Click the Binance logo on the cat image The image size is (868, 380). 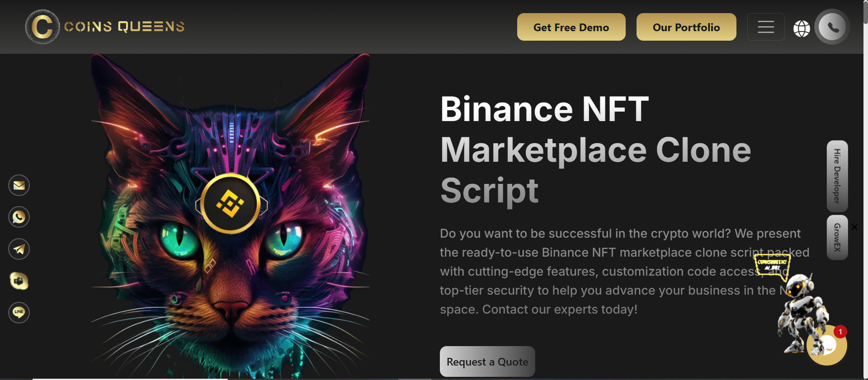[x=230, y=203]
